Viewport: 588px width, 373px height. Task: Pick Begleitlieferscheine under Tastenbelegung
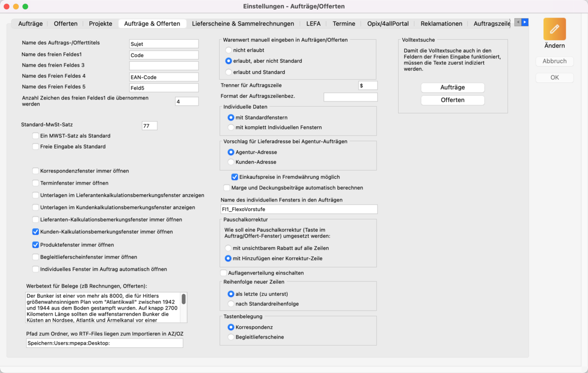pyautogui.click(x=231, y=337)
